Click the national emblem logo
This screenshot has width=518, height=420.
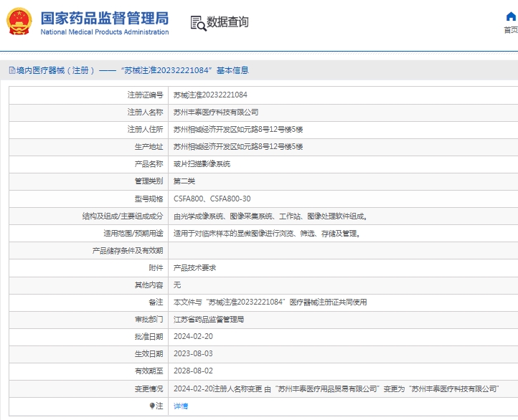click(19, 22)
